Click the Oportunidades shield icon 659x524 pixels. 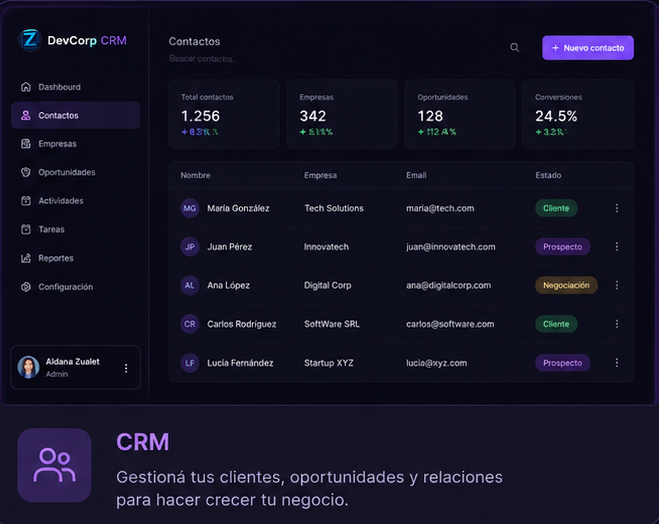click(x=26, y=172)
